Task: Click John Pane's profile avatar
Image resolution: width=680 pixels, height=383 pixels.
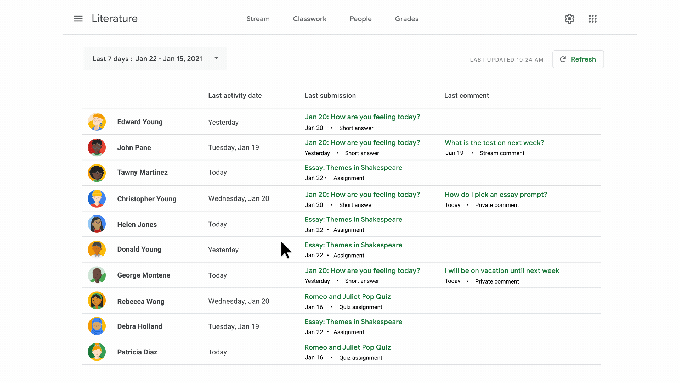Action: (x=97, y=147)
